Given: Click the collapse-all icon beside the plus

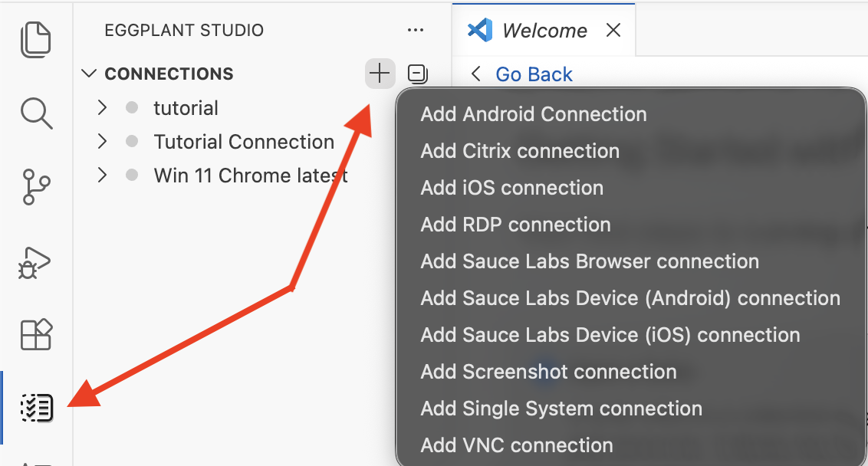Looking at the screenshot, I should 417,74.
